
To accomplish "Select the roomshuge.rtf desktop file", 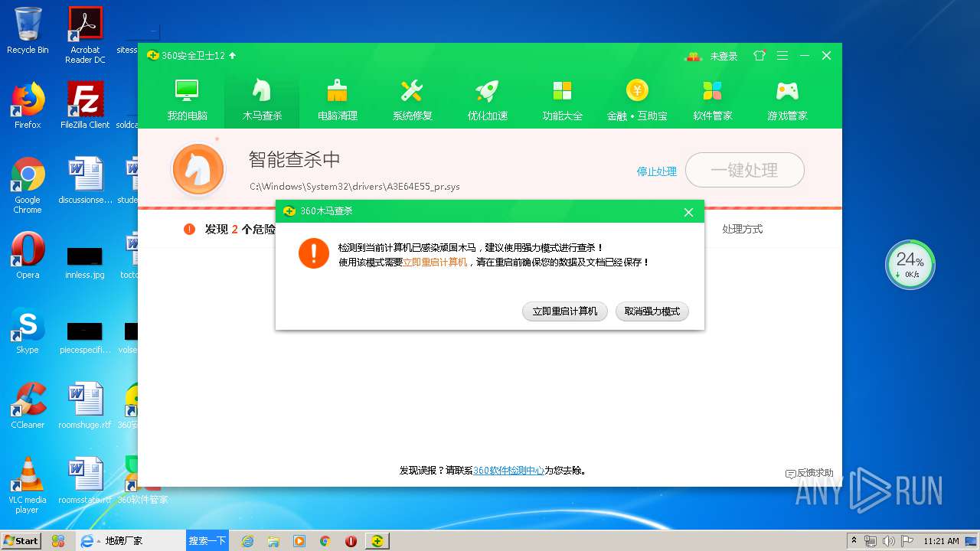I will pos(85,405).
